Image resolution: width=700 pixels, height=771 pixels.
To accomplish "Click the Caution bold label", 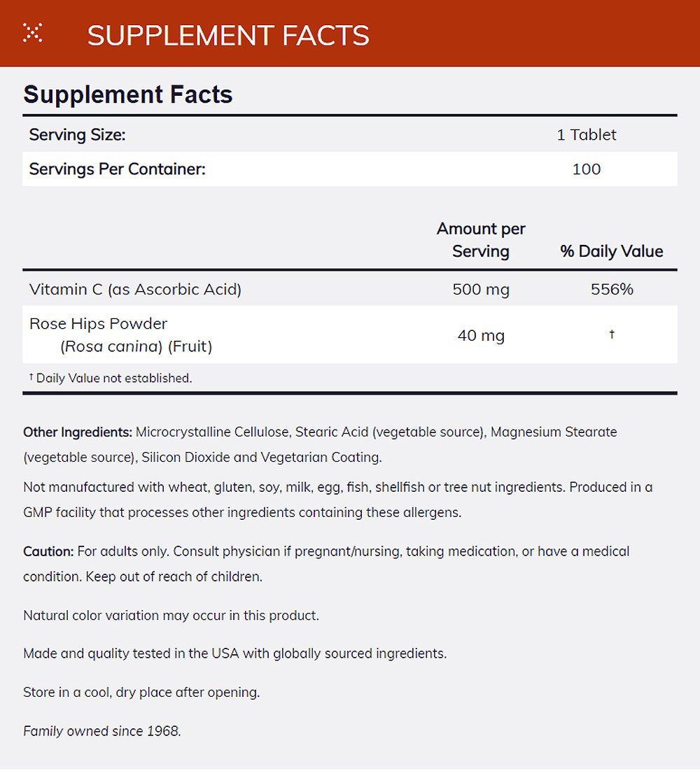I will (48, 551).
